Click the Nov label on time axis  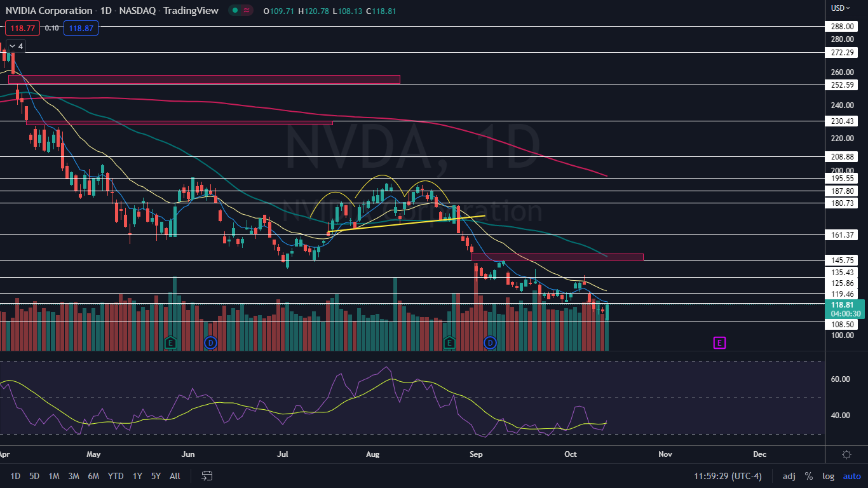pos(665,454)
